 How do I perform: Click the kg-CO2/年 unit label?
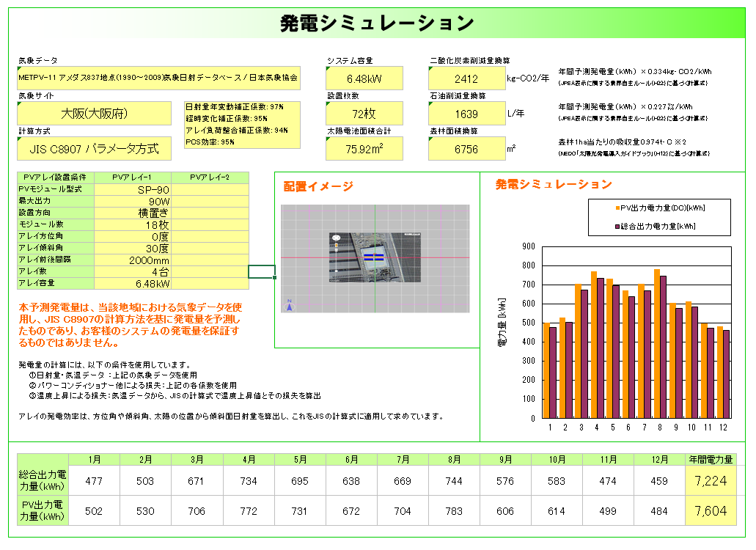tap(528, 78)
